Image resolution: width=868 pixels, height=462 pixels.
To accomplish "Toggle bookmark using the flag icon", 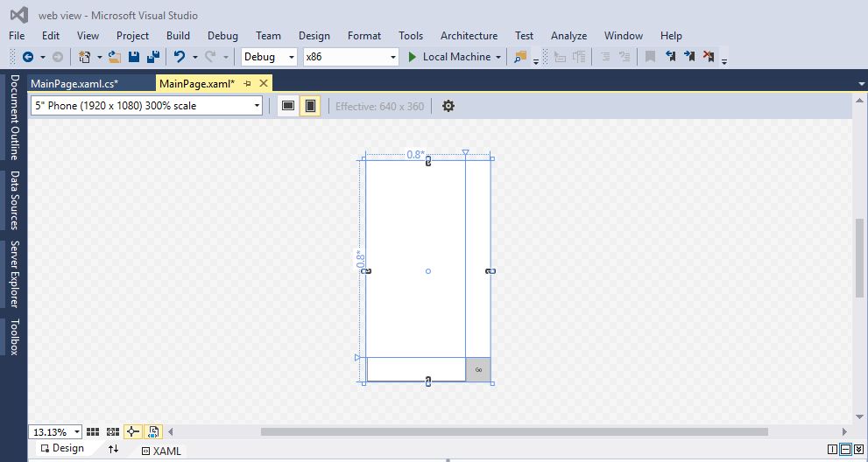I will [651, 56].
